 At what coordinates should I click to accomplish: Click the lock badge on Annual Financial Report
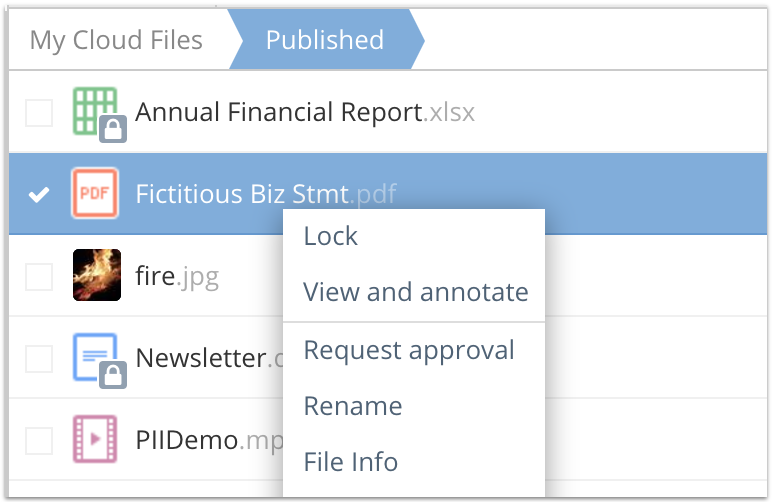coord(112,127)
